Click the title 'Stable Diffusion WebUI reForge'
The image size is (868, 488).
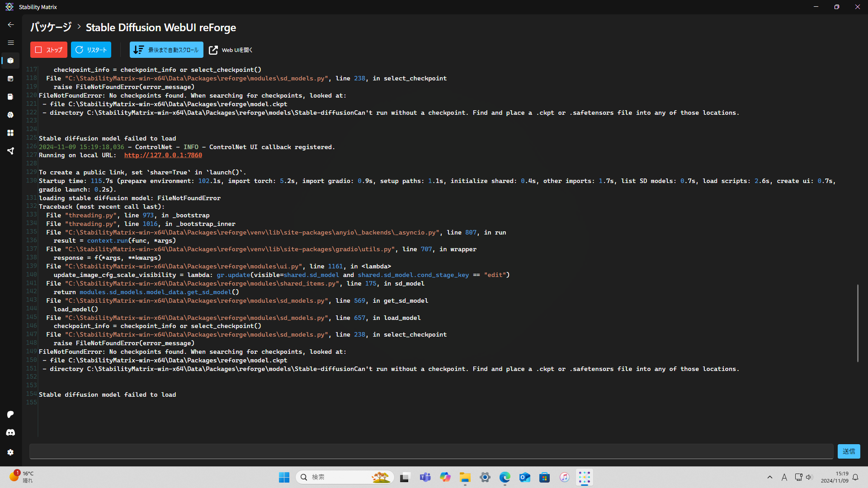161,27
